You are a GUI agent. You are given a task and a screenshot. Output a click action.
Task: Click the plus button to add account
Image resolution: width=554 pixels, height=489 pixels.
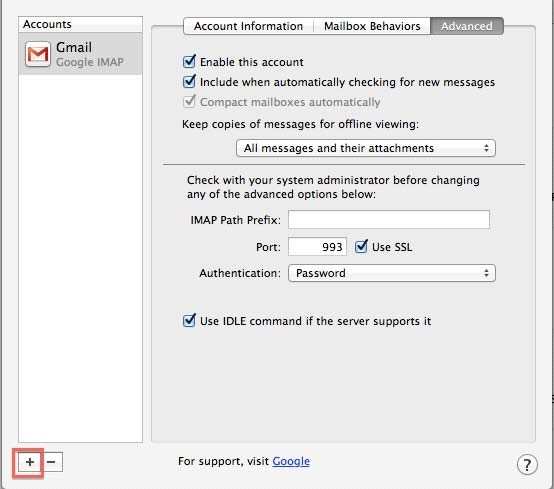pos(30,462)
